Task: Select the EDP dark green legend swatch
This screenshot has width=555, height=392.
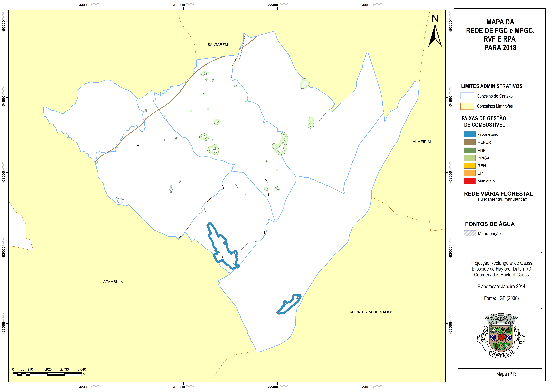Action: (470, 150)
